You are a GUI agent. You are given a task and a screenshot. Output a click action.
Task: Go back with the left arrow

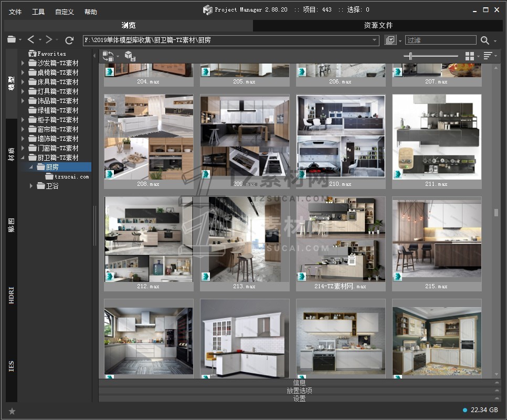click(31, 40)
